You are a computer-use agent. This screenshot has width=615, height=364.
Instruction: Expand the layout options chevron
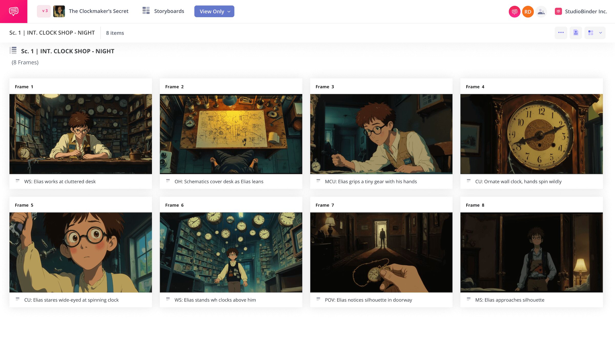tap(600, 33)
